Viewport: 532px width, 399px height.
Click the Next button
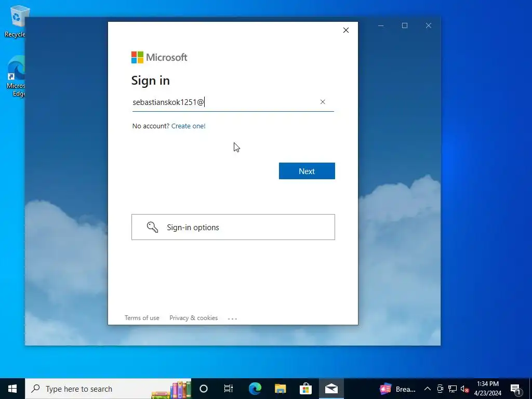pyautogui.click(x=307, y=171)
